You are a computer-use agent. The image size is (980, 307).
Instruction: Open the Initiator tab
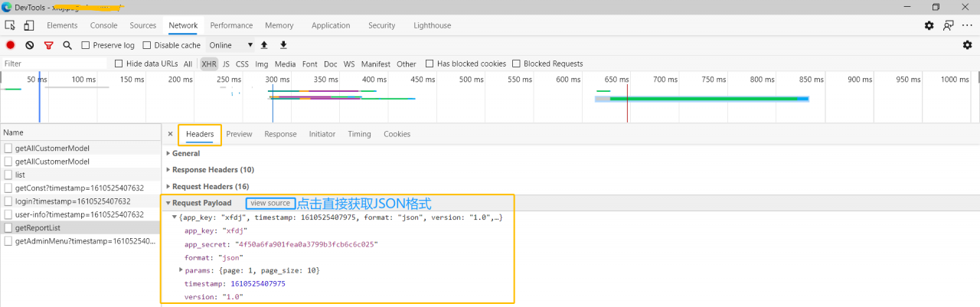322,134
